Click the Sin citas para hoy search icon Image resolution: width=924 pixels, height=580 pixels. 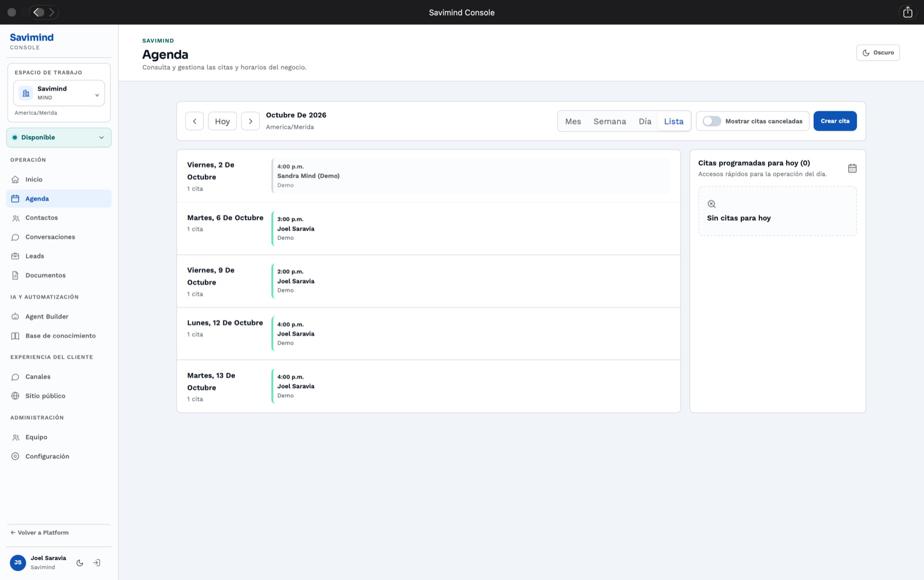point(711,204)
